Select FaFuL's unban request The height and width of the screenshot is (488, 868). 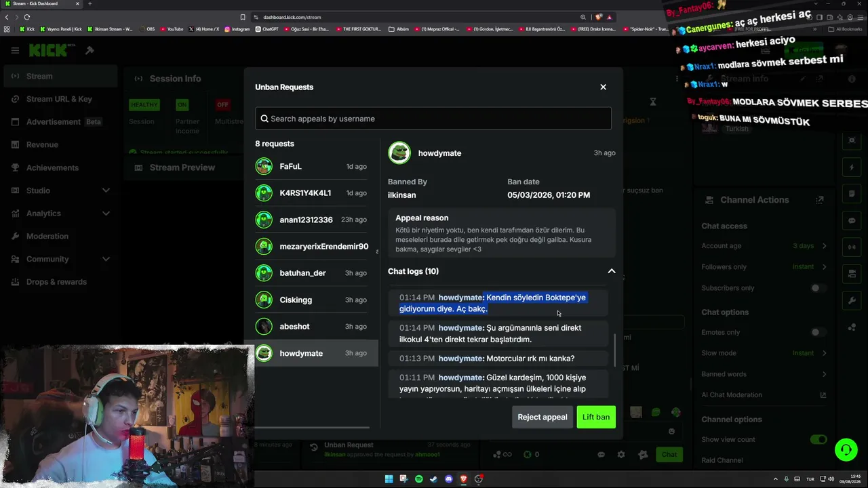(312, 166)
